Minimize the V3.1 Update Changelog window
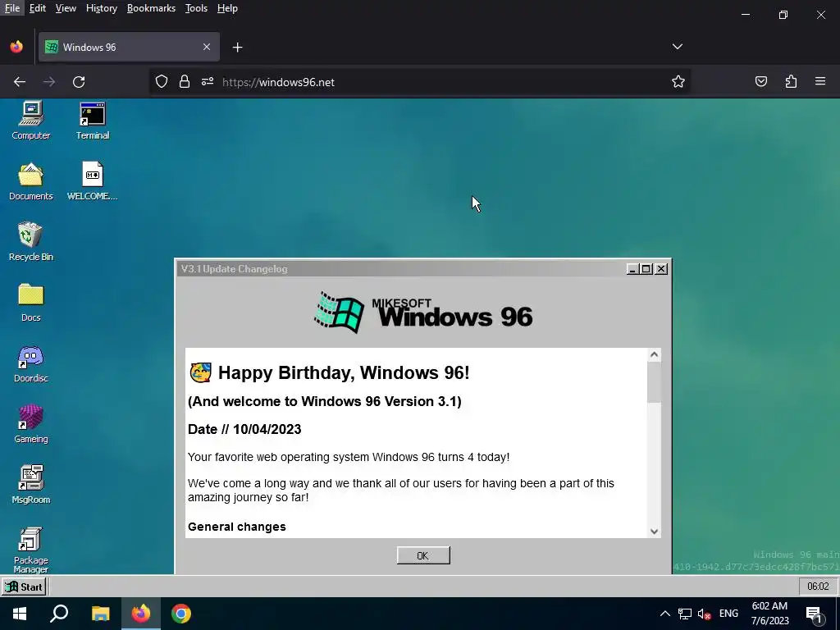This screenshot has width=840, height=630. (x=632, y=269)
